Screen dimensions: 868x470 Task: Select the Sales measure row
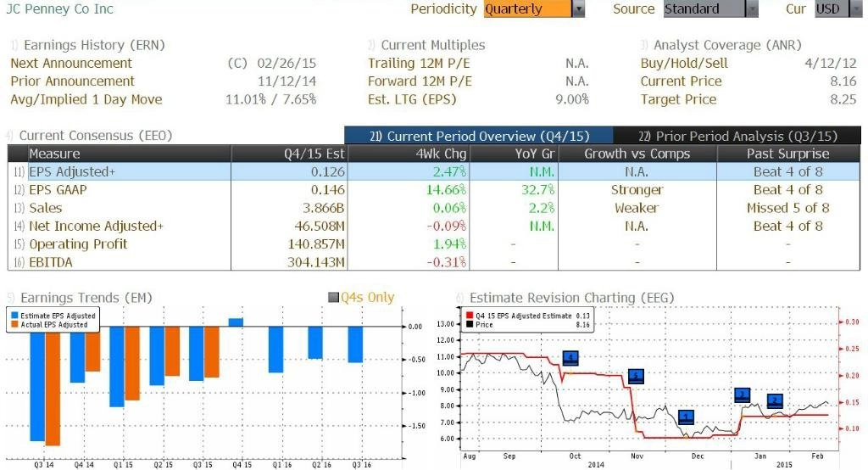[x=434, y=208]
